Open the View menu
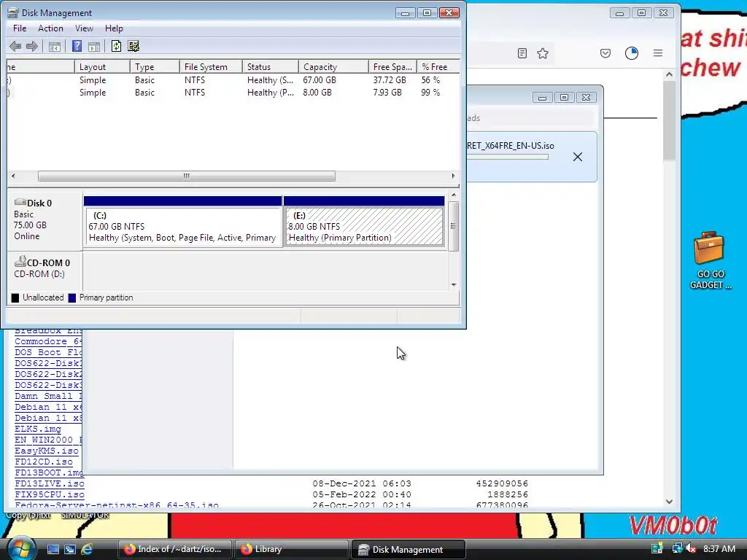747x560 pixels. pos(84,28)
